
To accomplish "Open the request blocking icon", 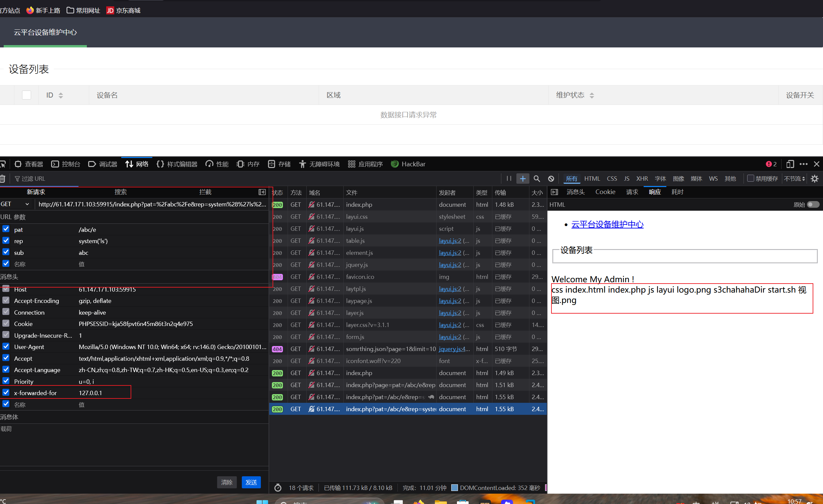I will 551,179.
